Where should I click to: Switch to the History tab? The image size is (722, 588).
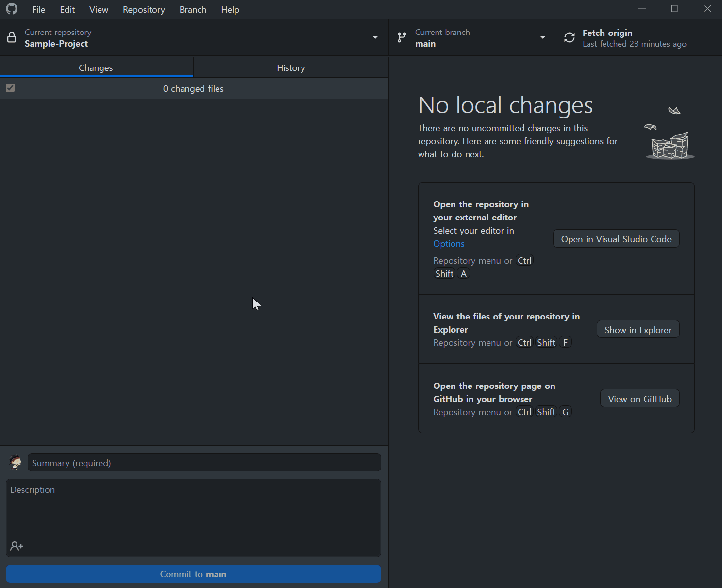tap(291, 67)
